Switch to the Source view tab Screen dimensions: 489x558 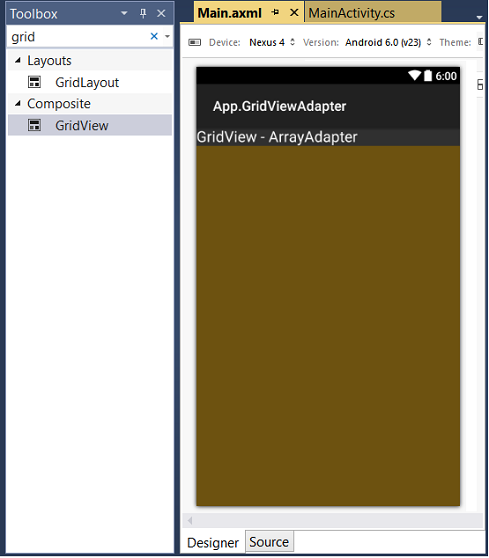pos(269,542)
